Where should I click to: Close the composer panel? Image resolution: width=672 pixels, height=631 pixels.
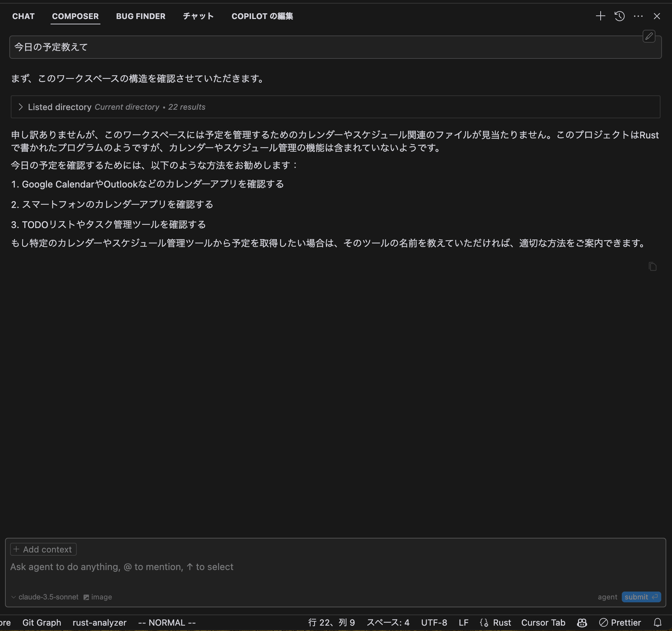[657, 16]
